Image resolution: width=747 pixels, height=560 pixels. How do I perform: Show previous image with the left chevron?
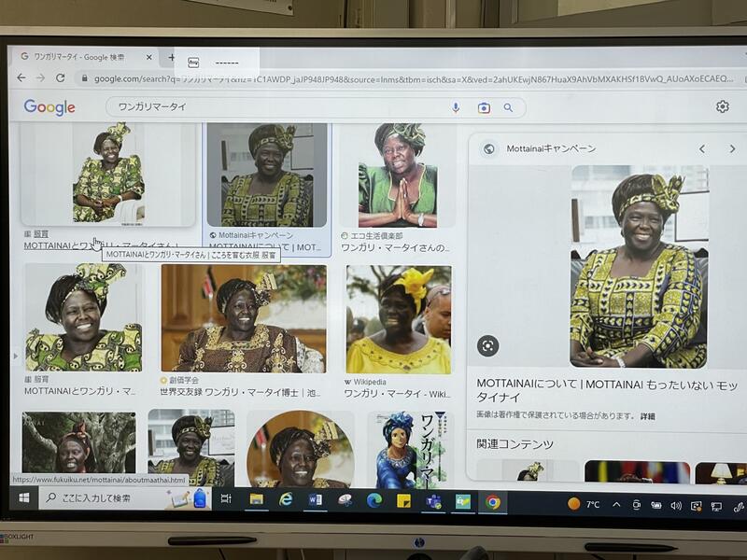702,148
